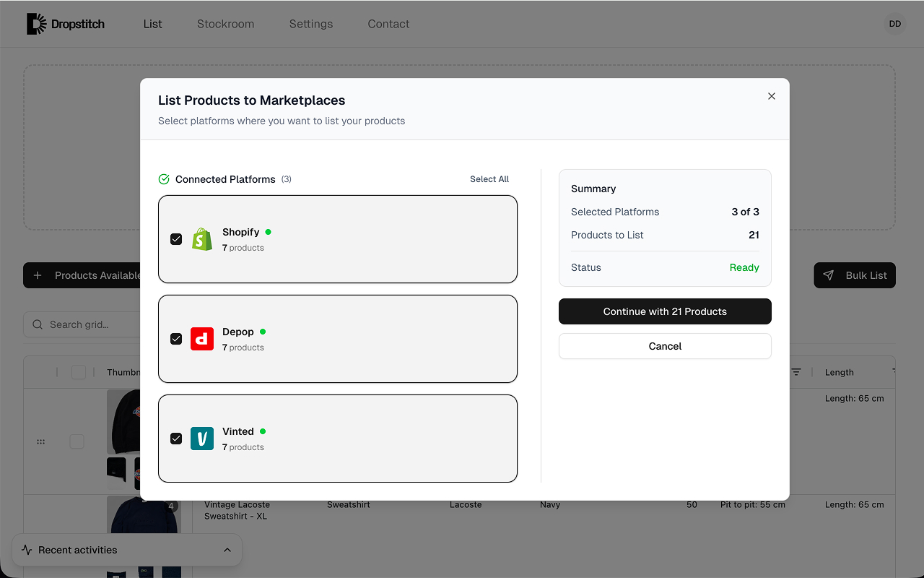Cancel the marketplace listing dialog

pos(665,346)
